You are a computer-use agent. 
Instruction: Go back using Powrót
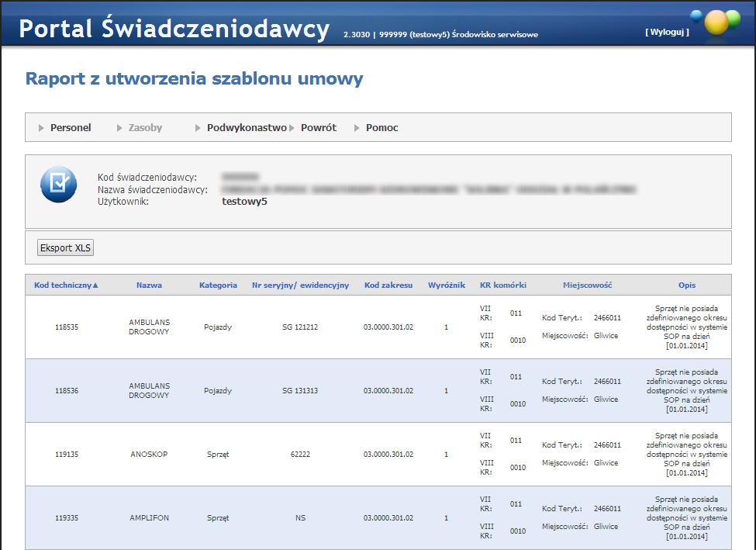319,128
